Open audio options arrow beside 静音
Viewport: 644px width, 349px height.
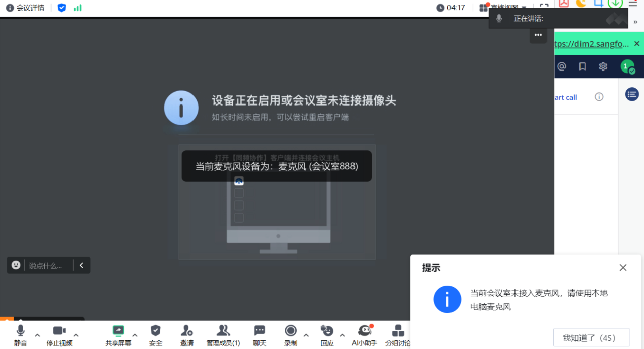pos(37,335)
